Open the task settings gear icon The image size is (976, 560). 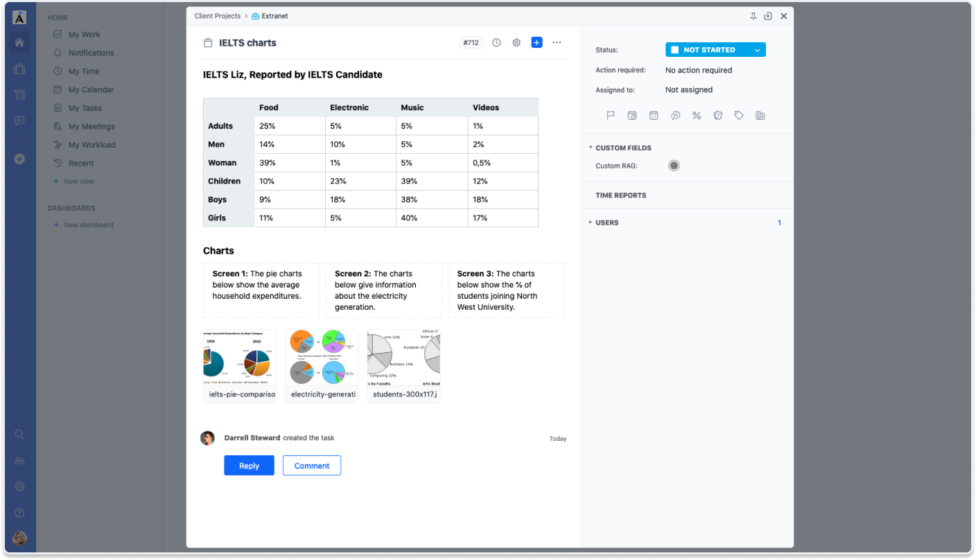pyautogui.click(x=516, y=43)
